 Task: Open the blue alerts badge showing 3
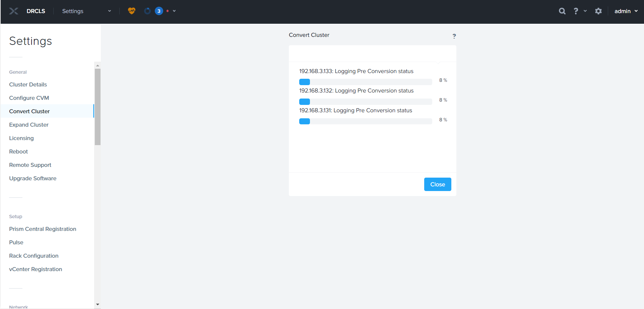159,11
